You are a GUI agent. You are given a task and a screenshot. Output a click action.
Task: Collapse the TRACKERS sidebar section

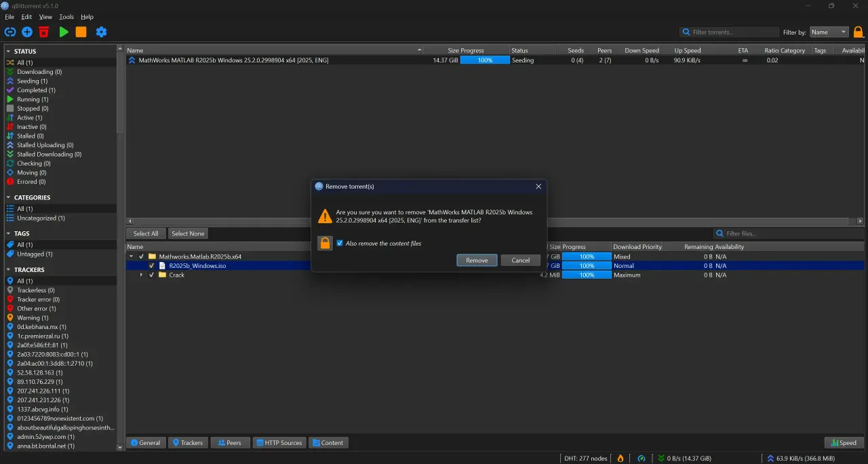[8, 270]
